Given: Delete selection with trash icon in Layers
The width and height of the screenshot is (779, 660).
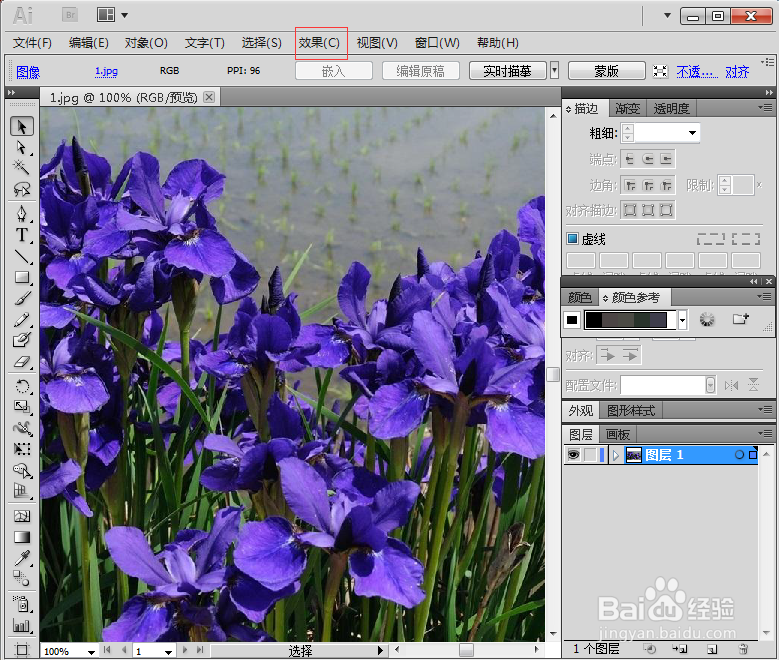Looking at the screenshot, I should click(743, 649).
